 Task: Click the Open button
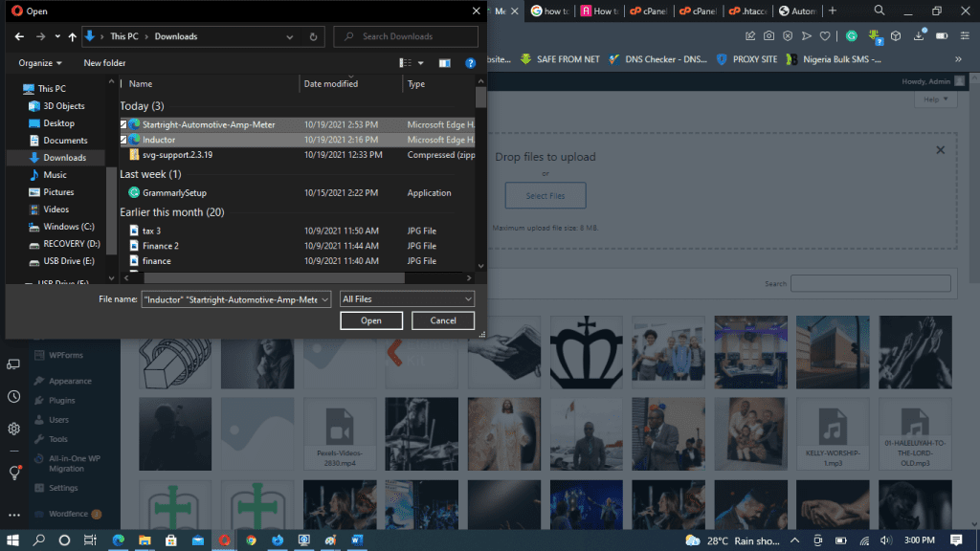371,320
